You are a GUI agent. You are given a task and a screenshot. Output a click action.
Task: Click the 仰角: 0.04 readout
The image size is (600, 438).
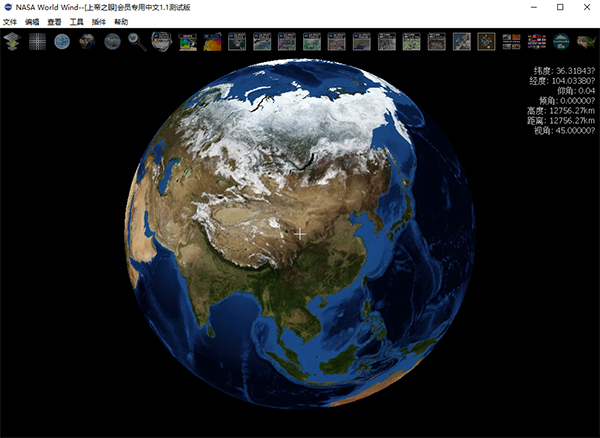576,91
